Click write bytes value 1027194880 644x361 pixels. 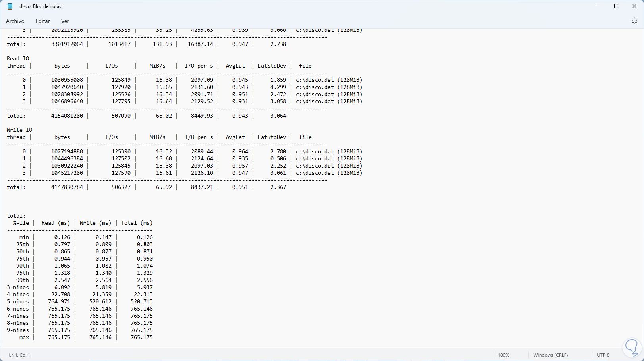pyautogui.click(x=67, y=151)
